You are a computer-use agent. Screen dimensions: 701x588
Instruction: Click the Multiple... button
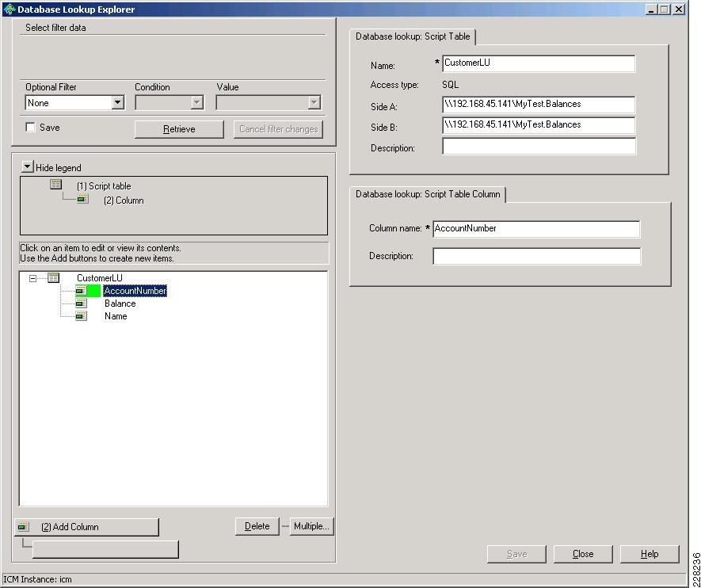(311, 526)
